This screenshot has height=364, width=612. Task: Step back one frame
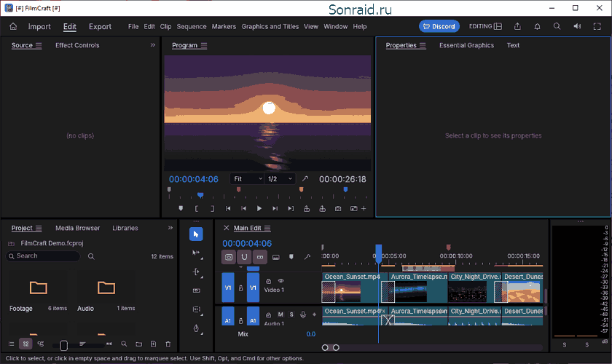click(243, 209)
